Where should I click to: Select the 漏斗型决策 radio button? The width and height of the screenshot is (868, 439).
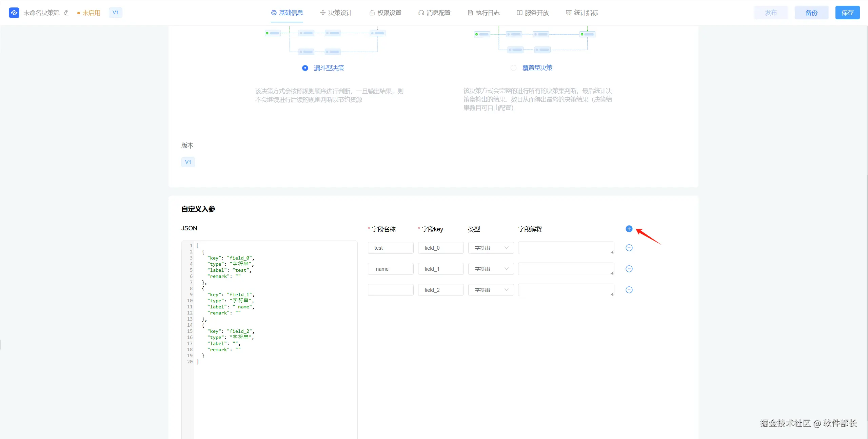pyautogui.click(x=305, y=68)
